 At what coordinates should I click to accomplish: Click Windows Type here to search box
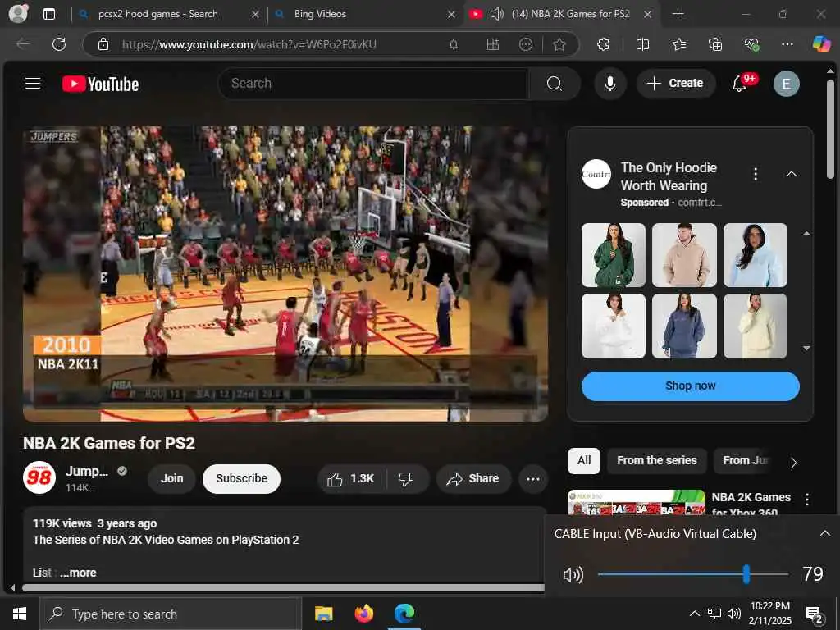click(x=170, y=614)
